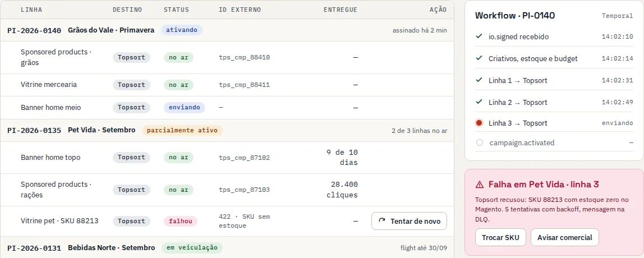
Task: Click the flight até 30/09 text
Action: (424, 248)
